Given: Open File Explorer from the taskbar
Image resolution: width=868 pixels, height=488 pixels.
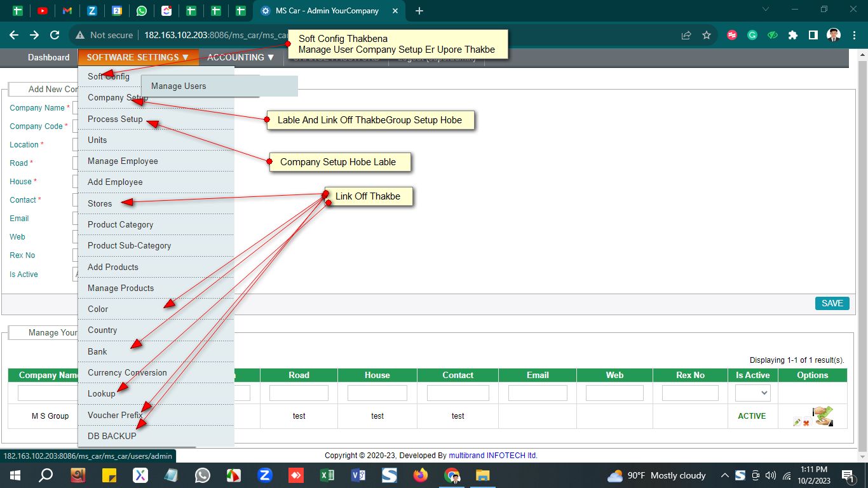Looking at the screenshot, I should [483, 475].
